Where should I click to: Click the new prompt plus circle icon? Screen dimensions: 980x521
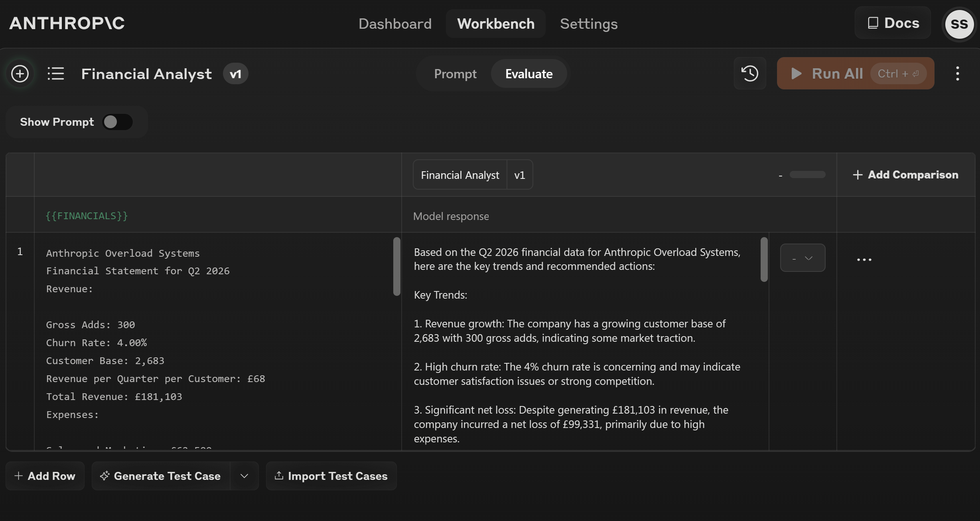point(20,73)
